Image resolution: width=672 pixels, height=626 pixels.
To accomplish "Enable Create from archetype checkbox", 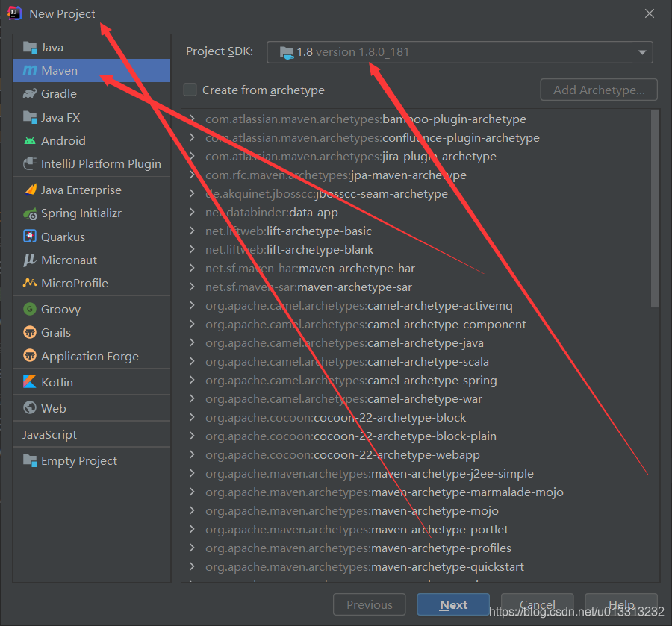I will [x=190, y=90].
